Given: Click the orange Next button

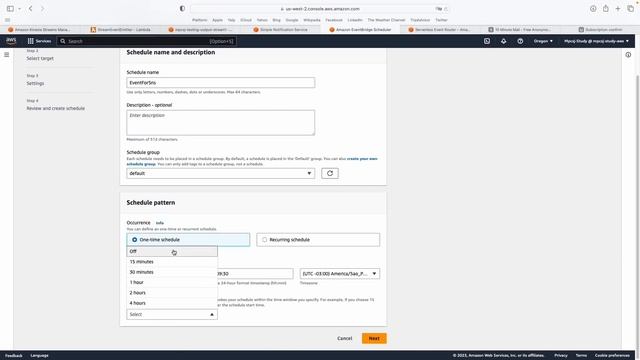Looking at the screenshot, I should (374, 338).
